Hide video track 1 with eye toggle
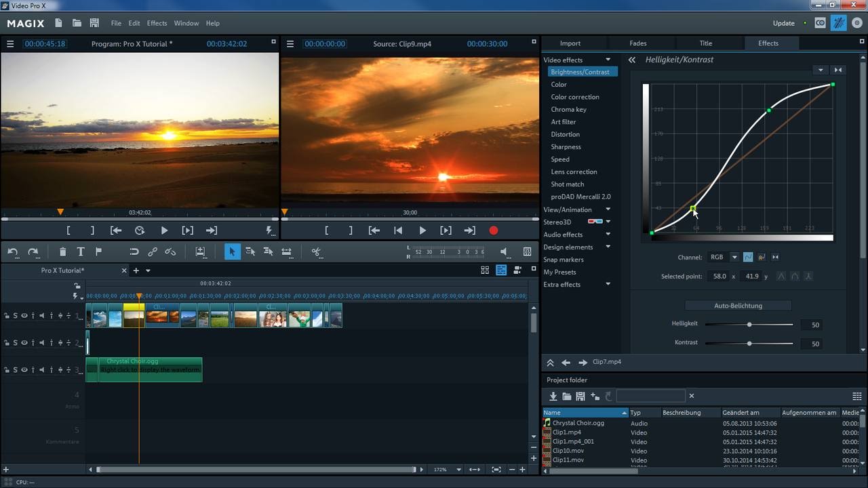868x488 pixels. point(24,315)
